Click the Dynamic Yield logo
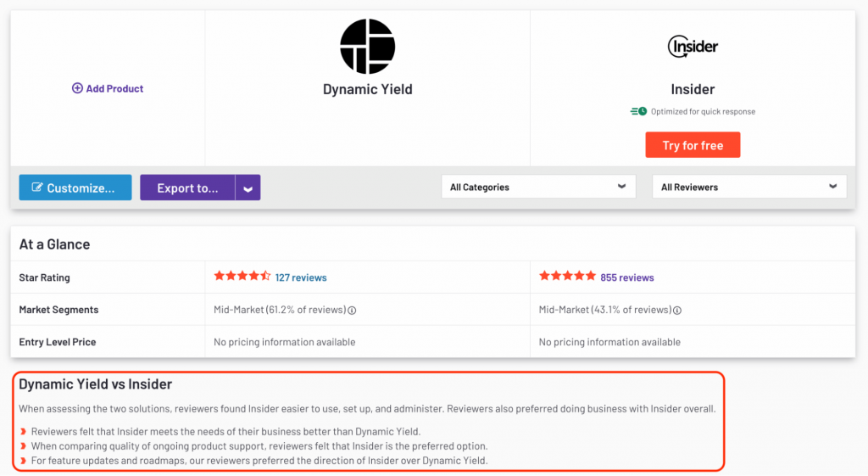 tap(368, 47)
